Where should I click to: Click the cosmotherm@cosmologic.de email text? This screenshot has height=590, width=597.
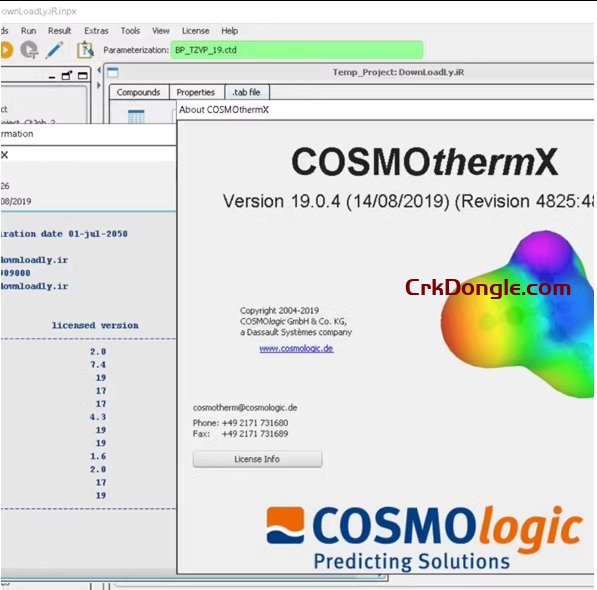[x=245, y=408]
